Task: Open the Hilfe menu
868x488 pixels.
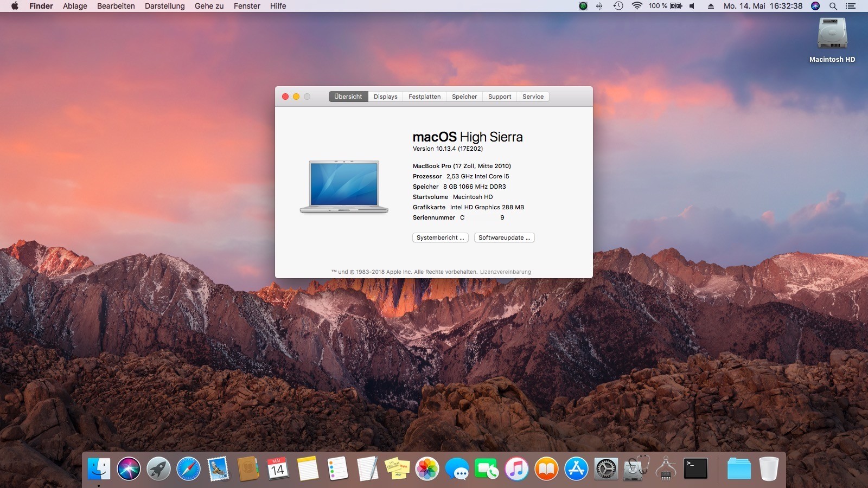Action: 278,6
